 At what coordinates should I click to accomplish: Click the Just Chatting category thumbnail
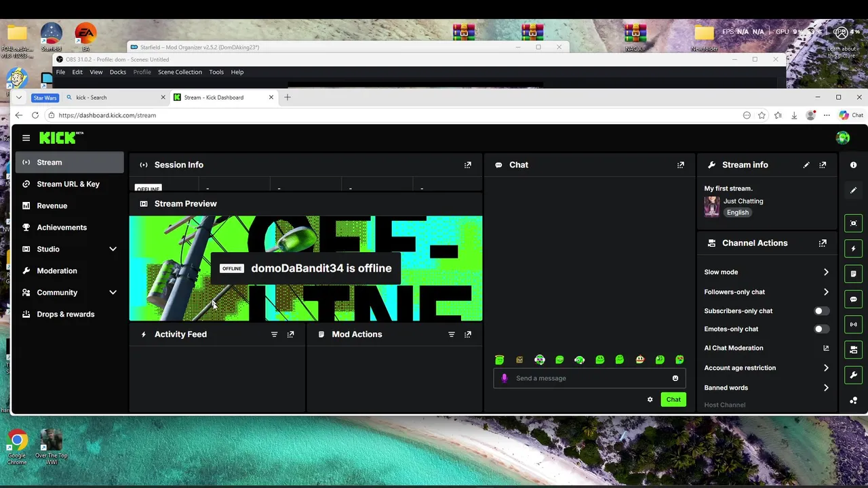point(711,207)
